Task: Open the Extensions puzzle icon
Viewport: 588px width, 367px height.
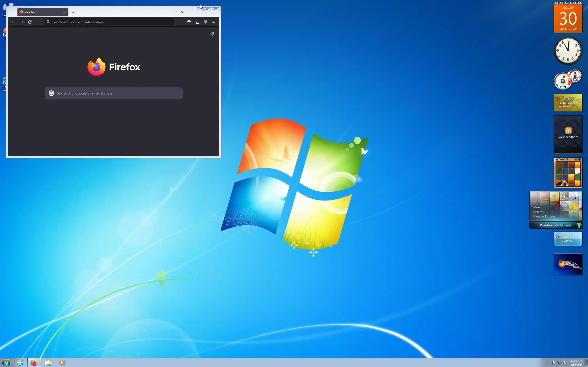Action: (x=197, y=22)
